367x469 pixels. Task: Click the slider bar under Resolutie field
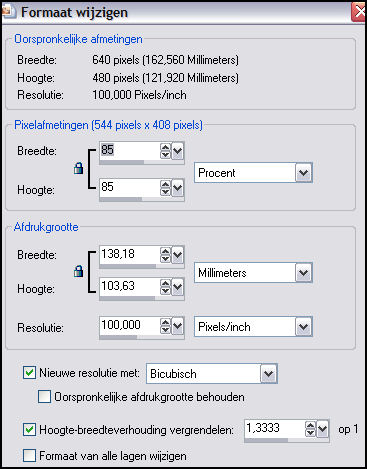coord(142,337)
